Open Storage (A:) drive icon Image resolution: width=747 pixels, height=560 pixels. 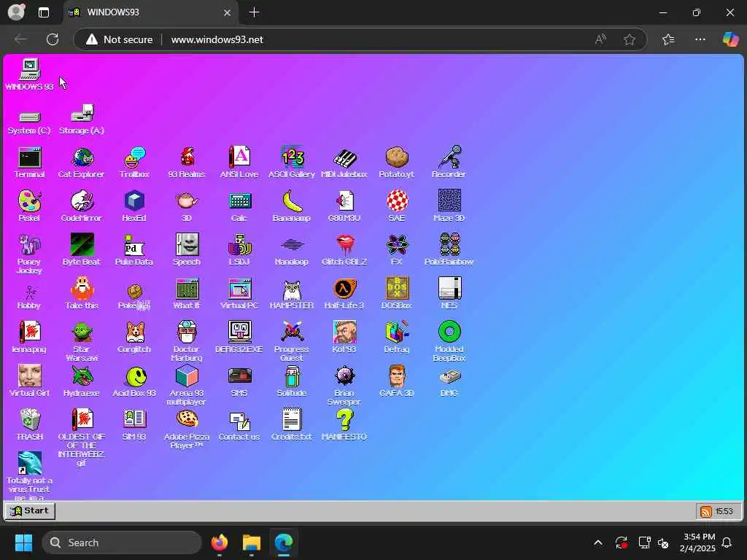tap(82, 120)
